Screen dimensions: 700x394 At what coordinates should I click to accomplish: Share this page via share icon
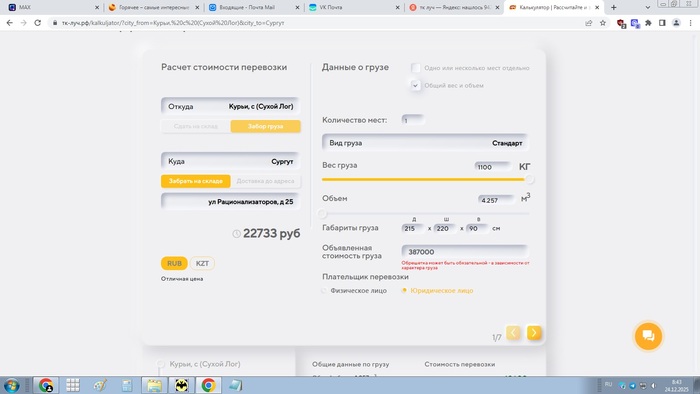click(x=588, y=23)
